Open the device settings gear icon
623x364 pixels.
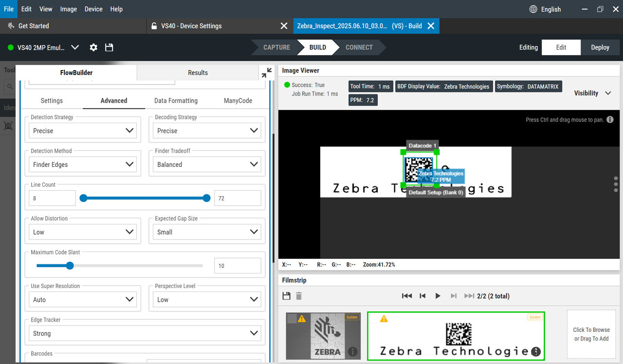pos(93,47)
